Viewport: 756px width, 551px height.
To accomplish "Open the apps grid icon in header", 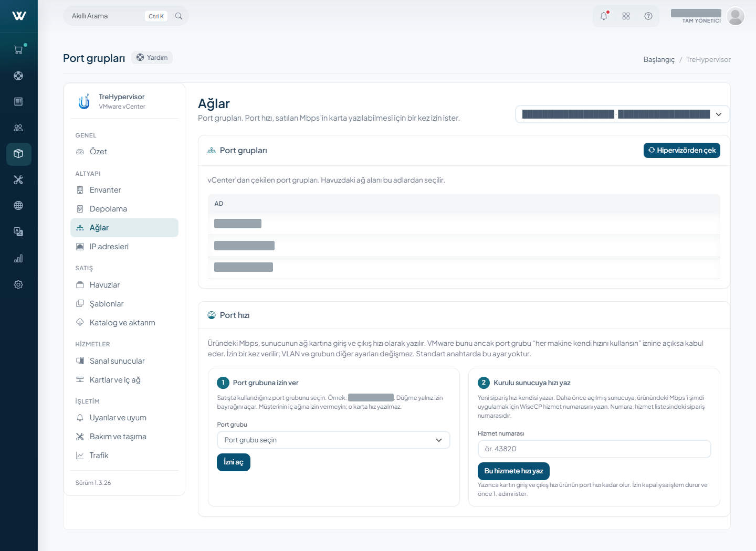I will 626,16.
